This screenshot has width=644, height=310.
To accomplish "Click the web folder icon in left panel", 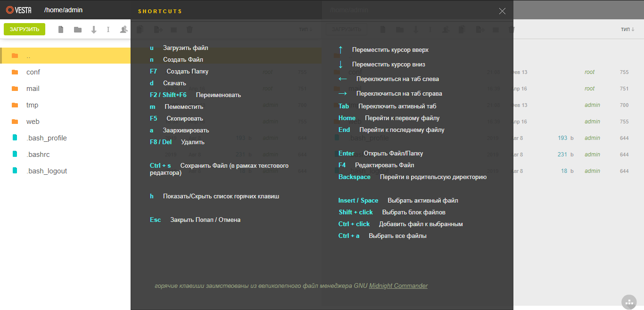I will coord(15,122).
